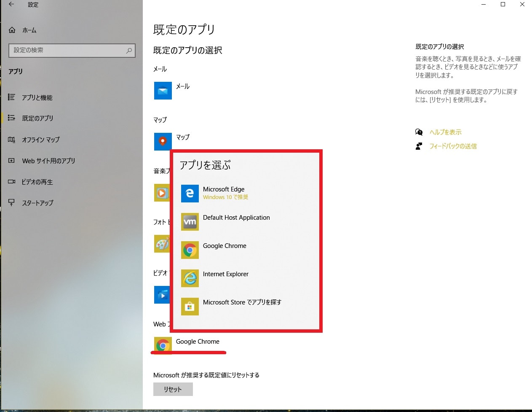532x412 pixels.
Task: Open Send feedback (フィードバックの送信) link
Action: click(453, 146)
